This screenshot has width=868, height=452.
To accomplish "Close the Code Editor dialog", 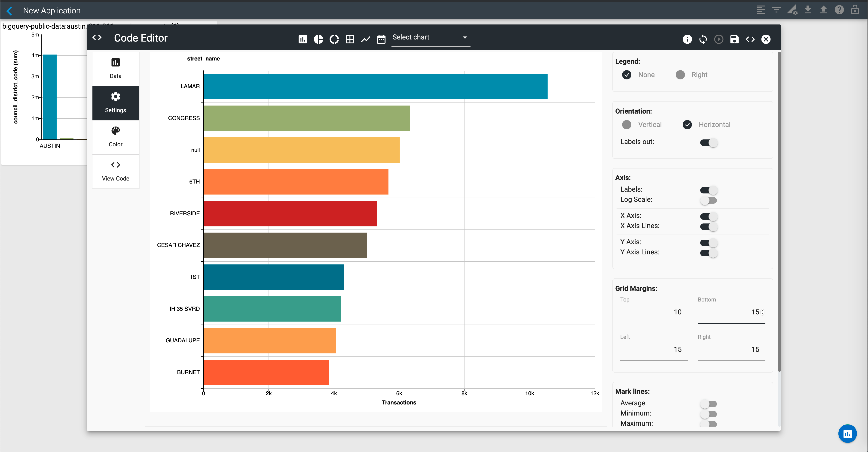I will [766, 39].
